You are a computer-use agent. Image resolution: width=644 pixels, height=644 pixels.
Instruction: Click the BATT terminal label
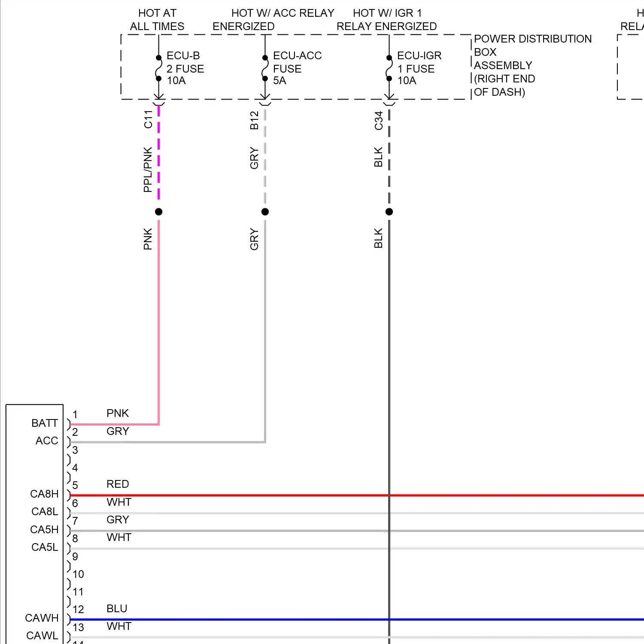click(44, 423)
